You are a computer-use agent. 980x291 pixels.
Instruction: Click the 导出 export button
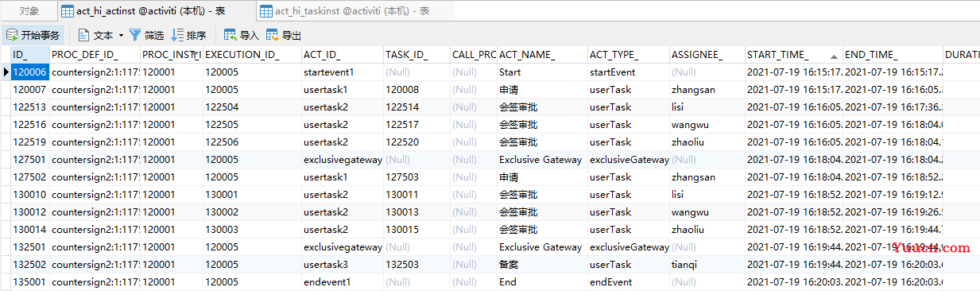coord(284,35)
